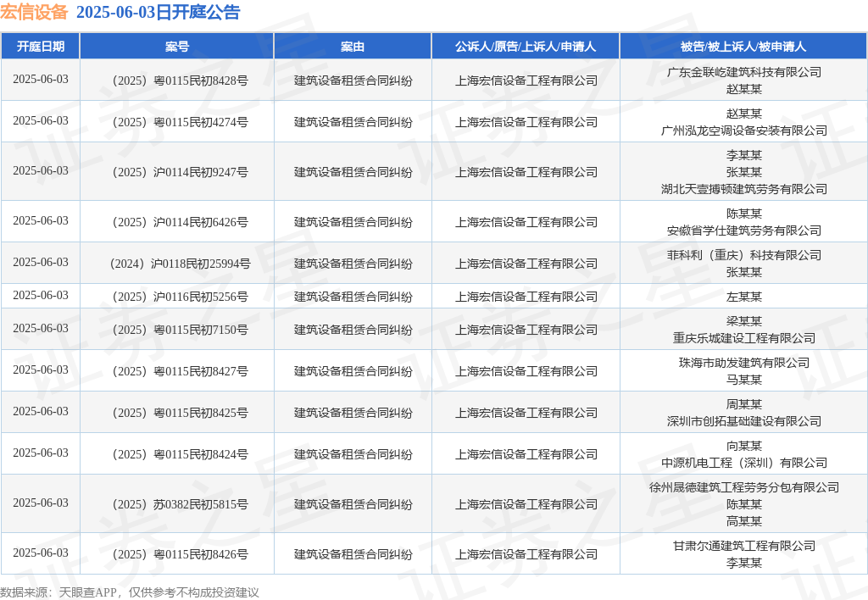Click defendant 珠海市助发建筑有限公司
Viewport: 868px width, 600px height.
pos(743,363)
